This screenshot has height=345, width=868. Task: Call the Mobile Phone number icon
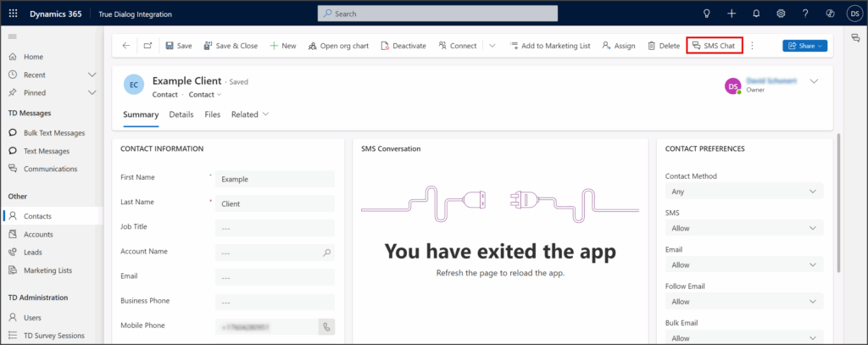pos(326,326)
